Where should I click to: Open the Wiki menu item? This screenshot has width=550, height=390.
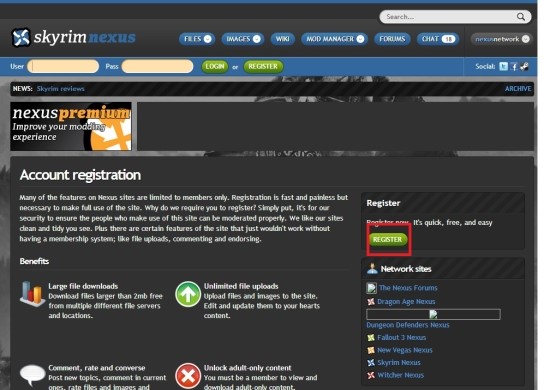282,39
